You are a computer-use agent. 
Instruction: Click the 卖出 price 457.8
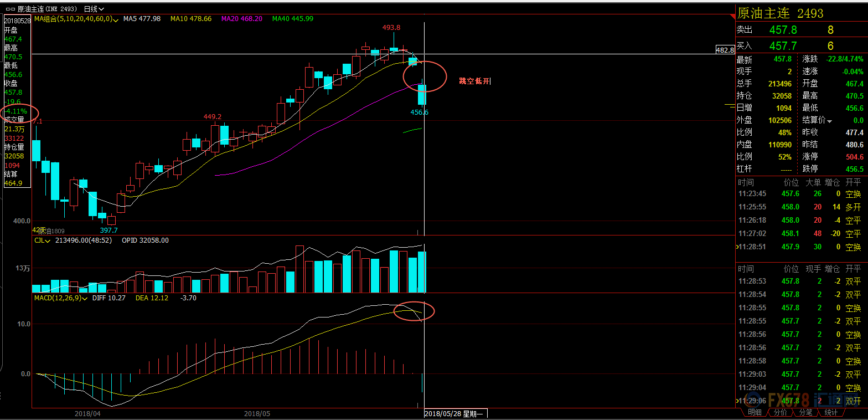click(783, 30)
